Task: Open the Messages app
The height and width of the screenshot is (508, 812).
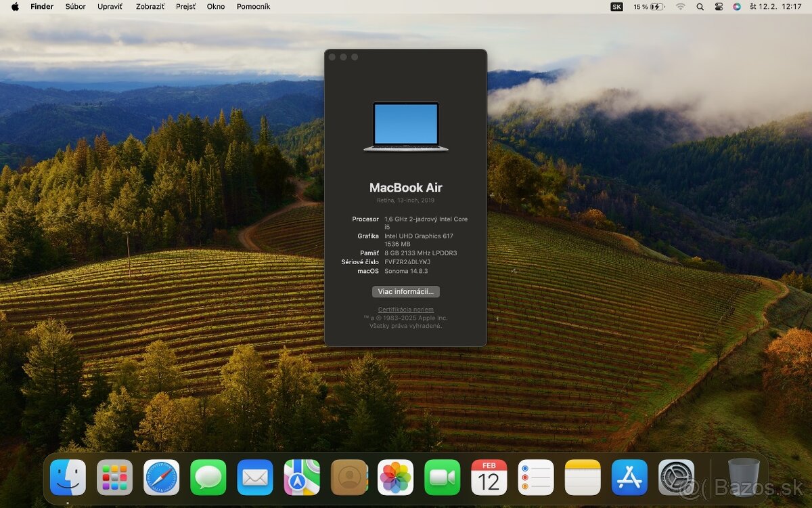Action: (208, 478)
